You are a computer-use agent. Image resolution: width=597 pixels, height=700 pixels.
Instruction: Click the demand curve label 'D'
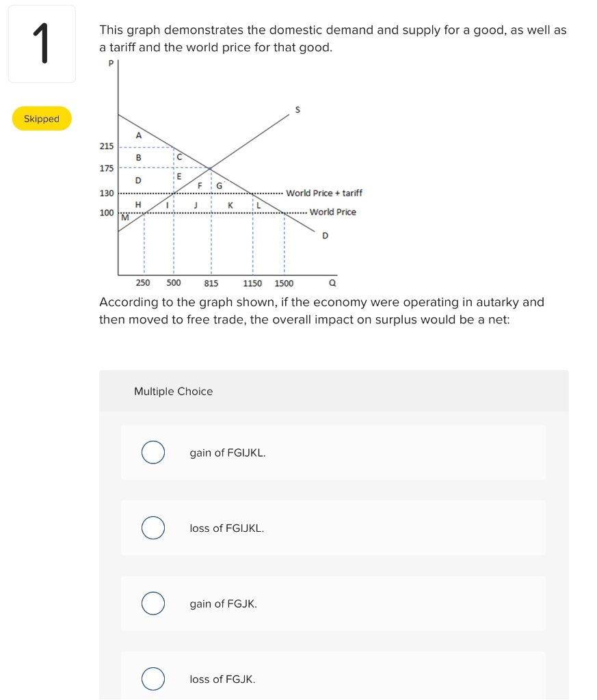[323, 235]
